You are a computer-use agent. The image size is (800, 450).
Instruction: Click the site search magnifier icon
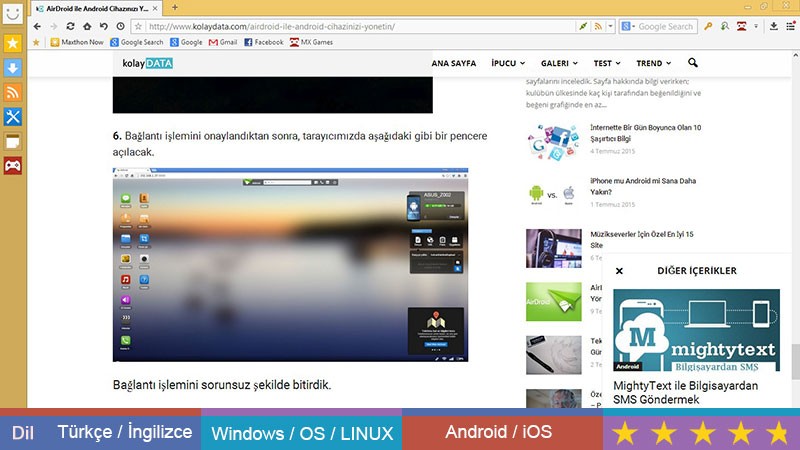pyautogui.click(x=692, y=63)
